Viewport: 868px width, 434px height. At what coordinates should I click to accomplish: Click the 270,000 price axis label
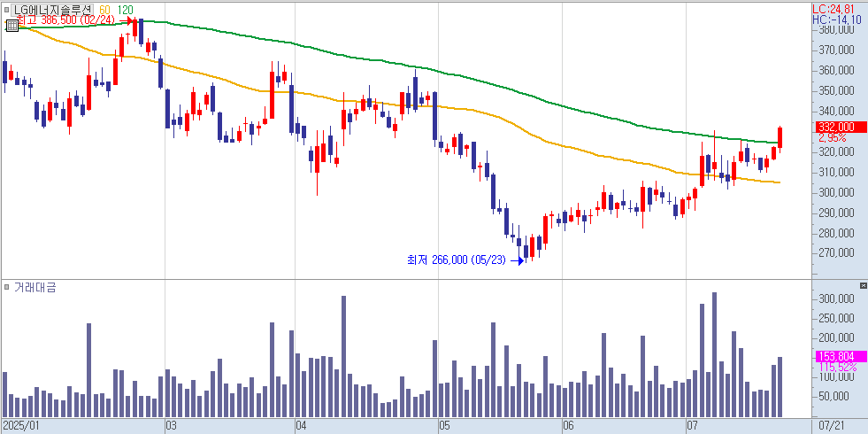[x=834, y=253]
